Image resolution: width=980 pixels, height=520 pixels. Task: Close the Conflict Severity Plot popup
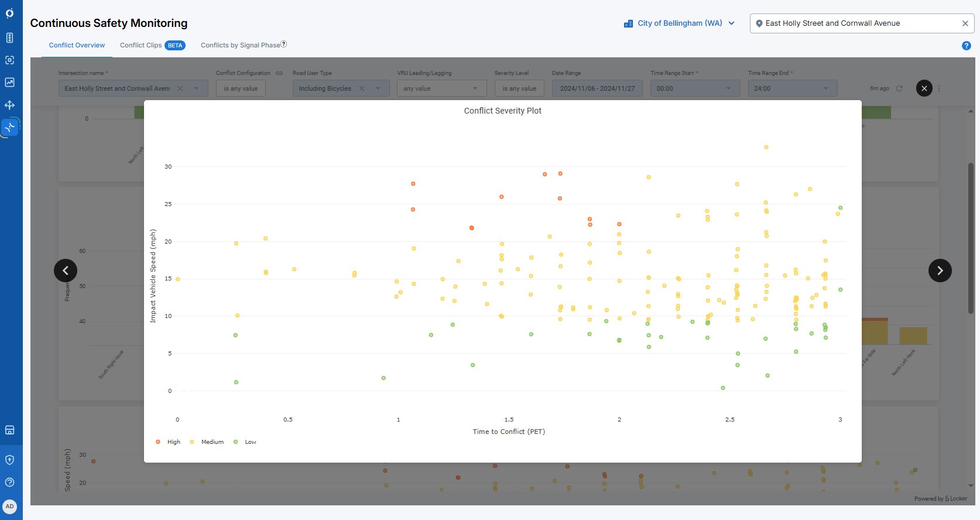click(x=924, y=88)
